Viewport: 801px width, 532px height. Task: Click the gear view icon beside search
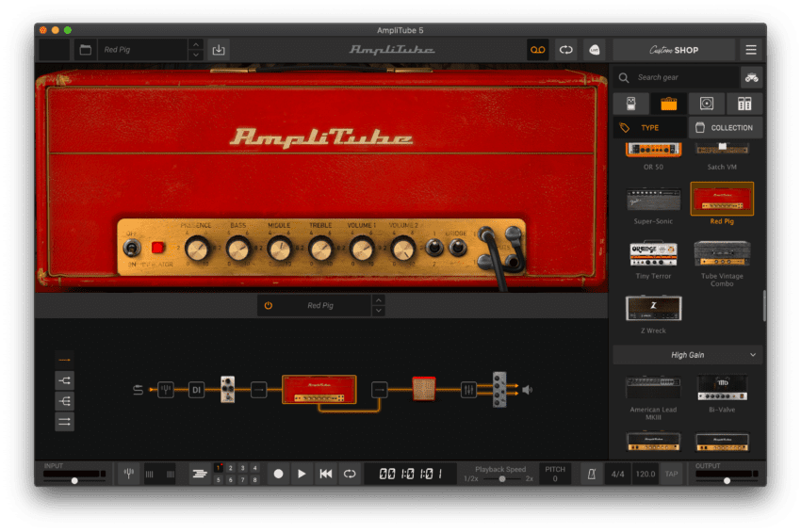pos(751,77)
